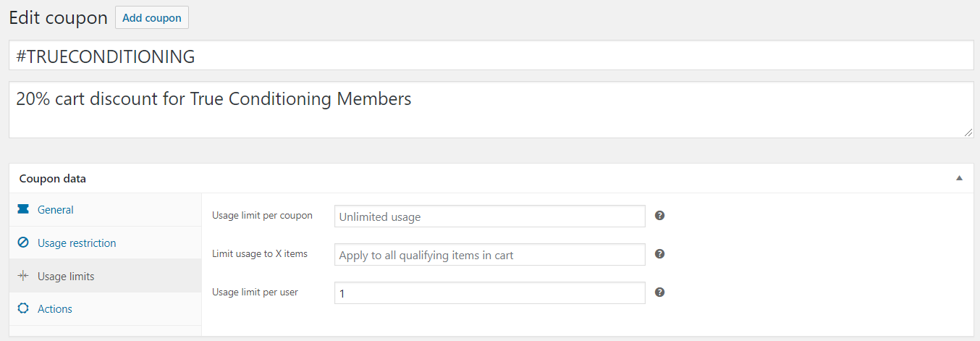This screenshot has height=341, width=980.
Task: Focus the Apply to all qualifying items field
Action: pos(489,255)
